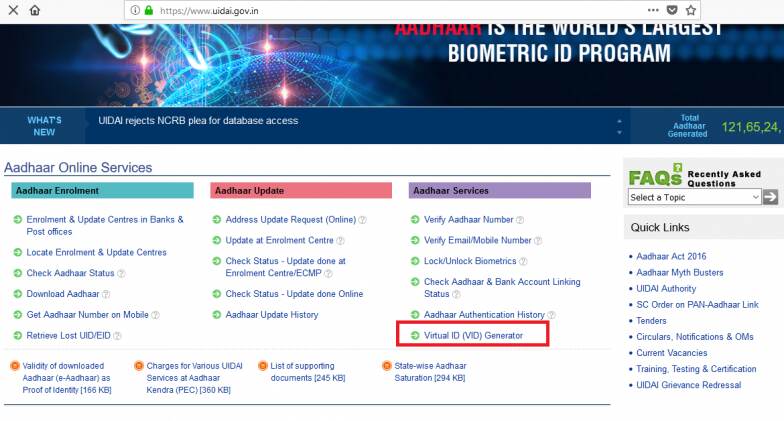Click the Aadhaar Services section header

(500, 190)
